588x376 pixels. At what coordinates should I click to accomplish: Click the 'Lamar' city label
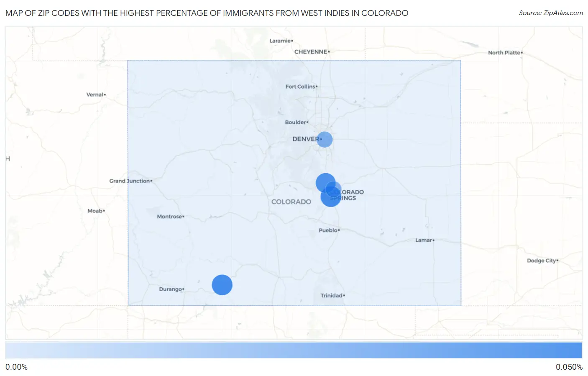[424, 240]
